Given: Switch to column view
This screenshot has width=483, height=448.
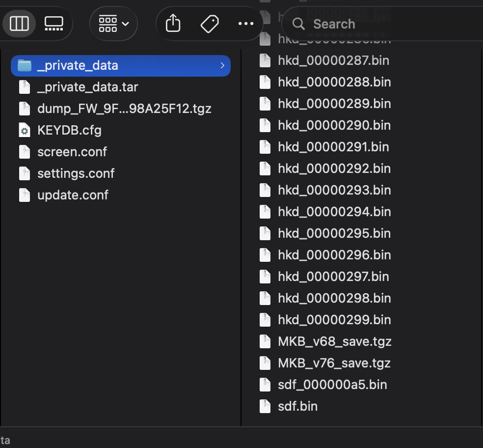Looking at the screenshot, I should (x=19, y=24).
